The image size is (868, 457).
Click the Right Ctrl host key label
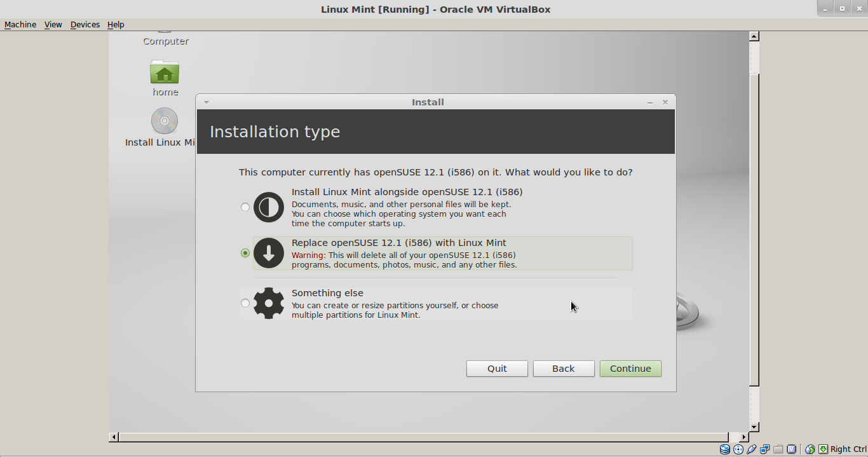point(848,449)
